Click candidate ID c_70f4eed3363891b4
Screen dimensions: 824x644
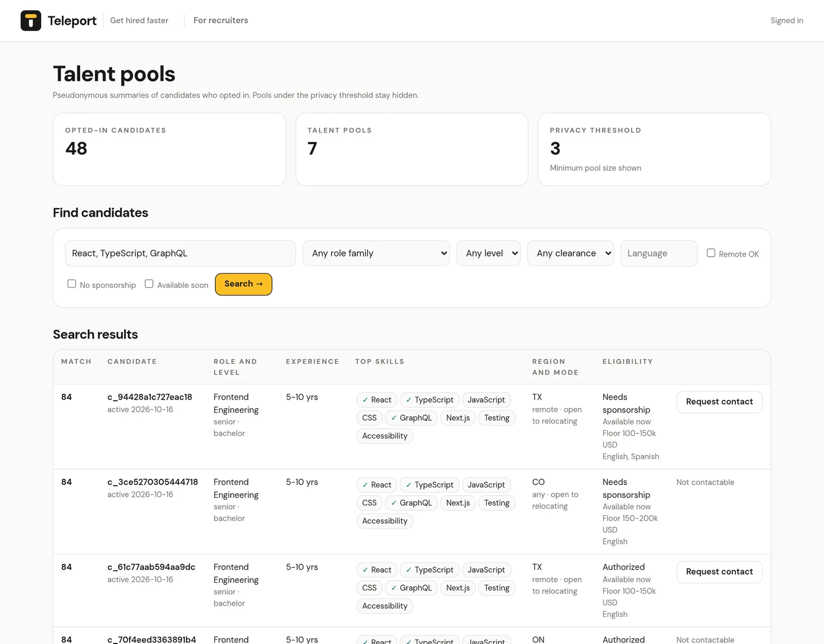(x=152, y=639)
